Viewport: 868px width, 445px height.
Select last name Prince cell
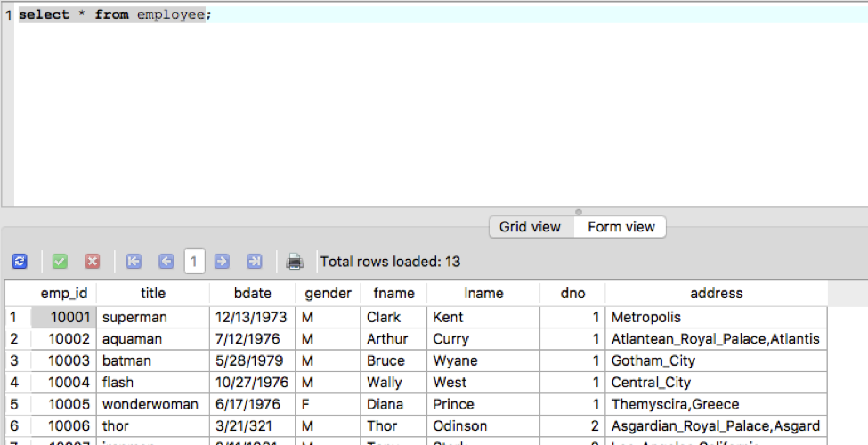(483, 404)
